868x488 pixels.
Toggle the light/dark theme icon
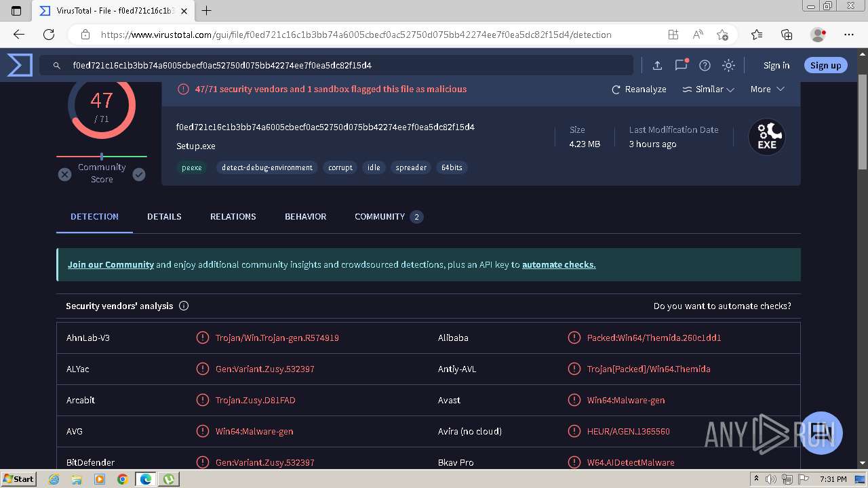729,65
